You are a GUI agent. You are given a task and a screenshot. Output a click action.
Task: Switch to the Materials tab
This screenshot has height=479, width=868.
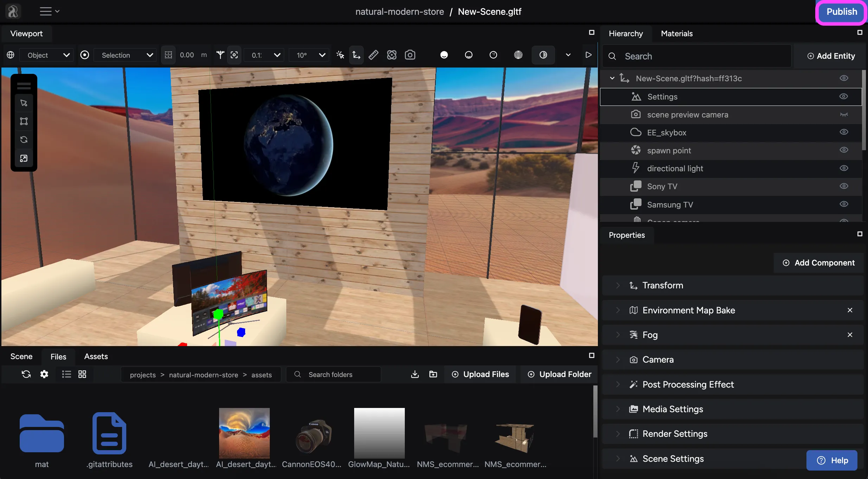click(676, 33)
